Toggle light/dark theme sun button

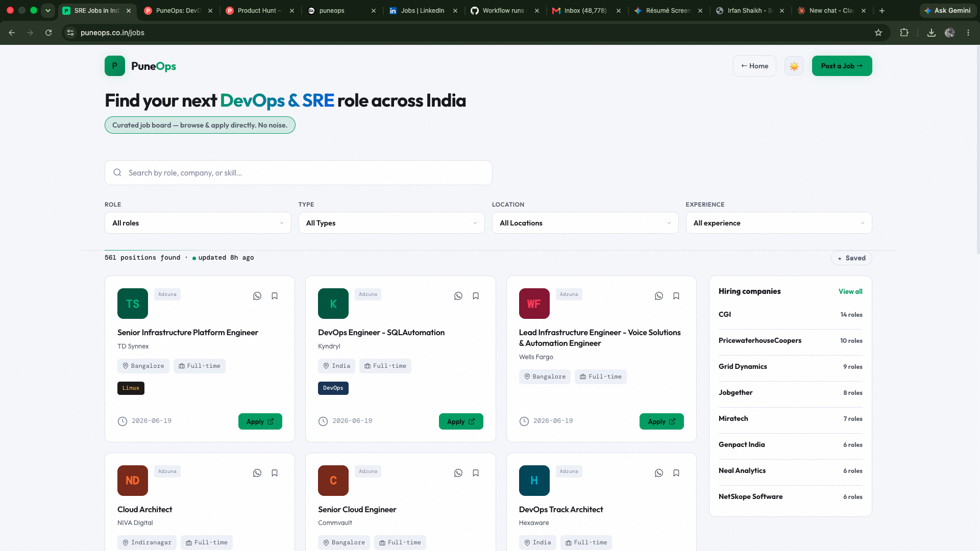pyautogui.click(x=794, y=66)
